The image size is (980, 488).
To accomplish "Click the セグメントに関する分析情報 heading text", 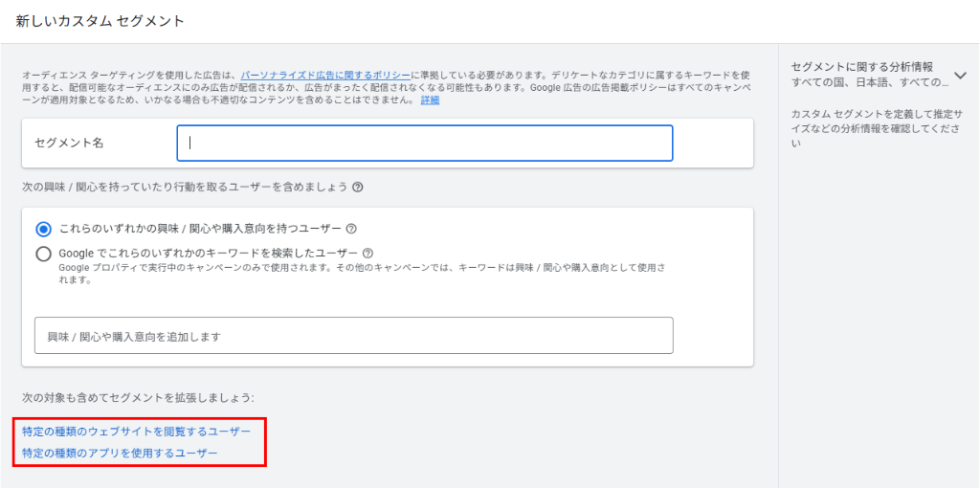I will tap(862, 67).
